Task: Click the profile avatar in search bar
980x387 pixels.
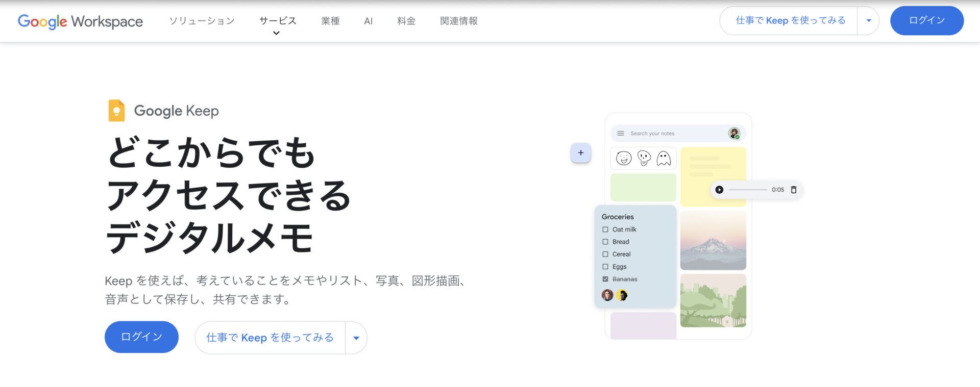Action: [x=734, y=134]
